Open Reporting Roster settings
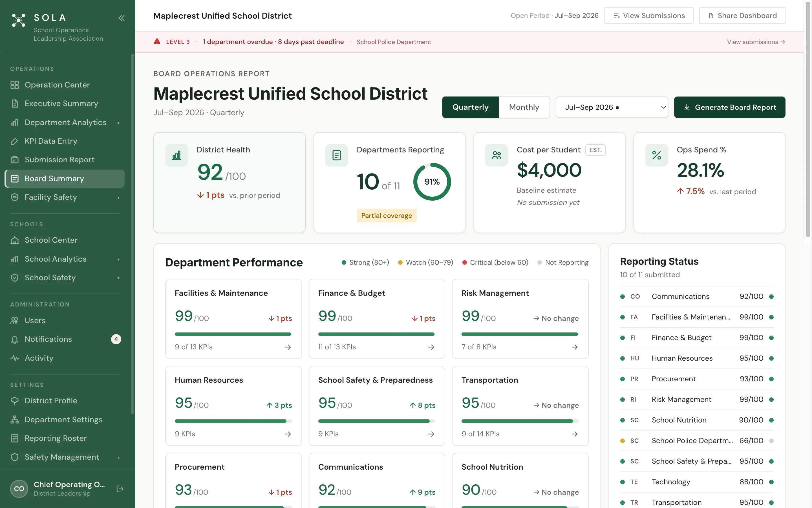 coord(65,439)
